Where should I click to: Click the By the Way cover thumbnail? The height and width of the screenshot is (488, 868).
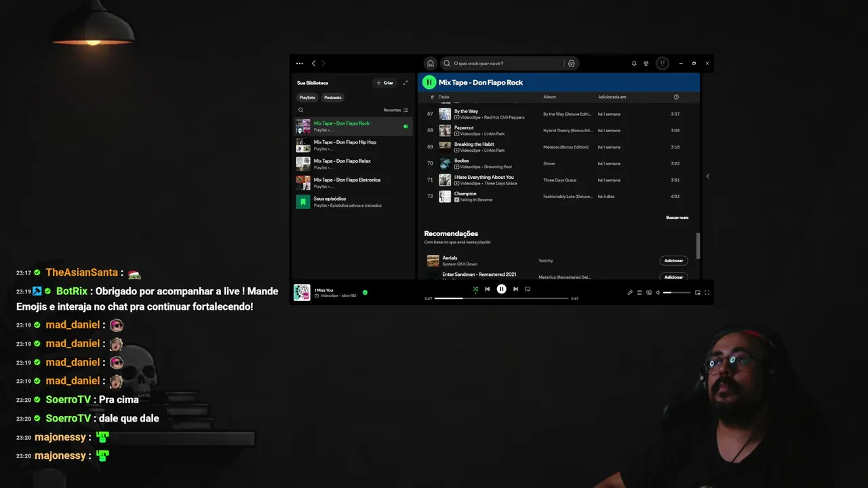coord(445,114)
